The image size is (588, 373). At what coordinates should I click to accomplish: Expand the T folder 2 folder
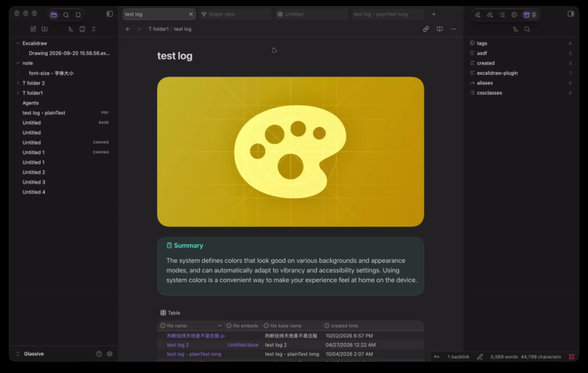18,83
